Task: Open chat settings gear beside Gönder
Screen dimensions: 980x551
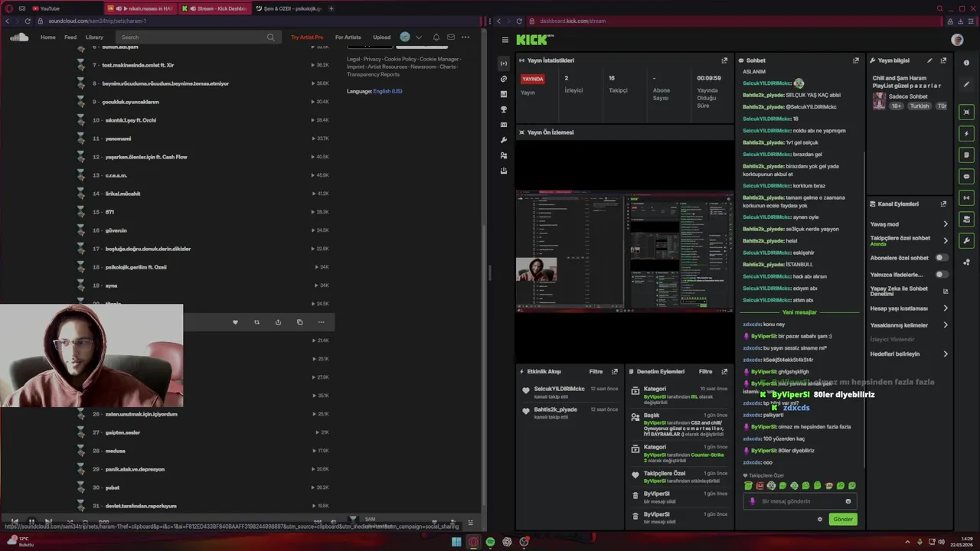Action: pyautogui.click(x=820, y=519)
